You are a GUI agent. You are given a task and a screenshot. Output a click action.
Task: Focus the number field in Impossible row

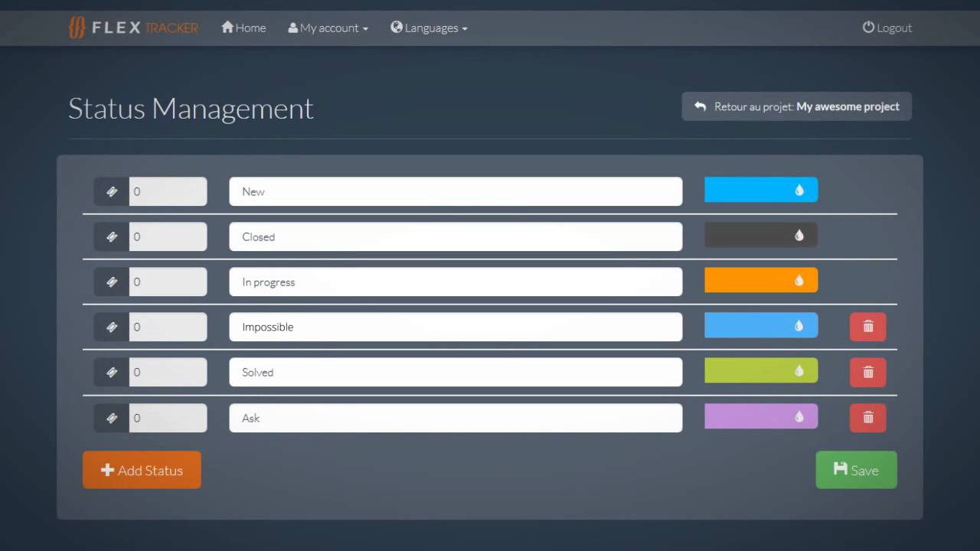click(x=168, y=327)
